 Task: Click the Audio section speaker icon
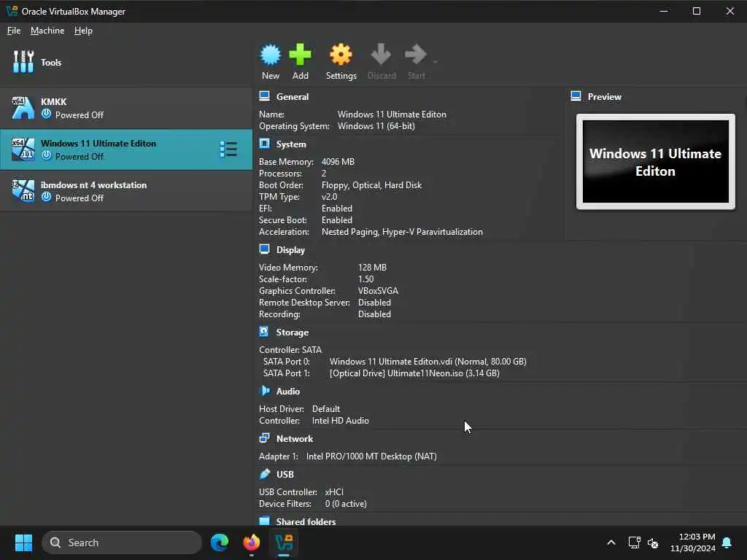pyautogui.click(x=264, y=391)
